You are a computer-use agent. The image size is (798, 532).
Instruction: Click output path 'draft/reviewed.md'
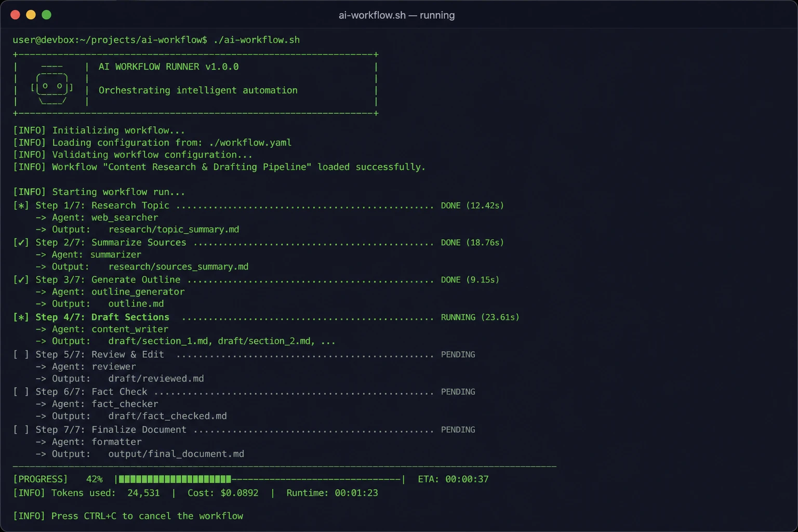coord(156,379)
